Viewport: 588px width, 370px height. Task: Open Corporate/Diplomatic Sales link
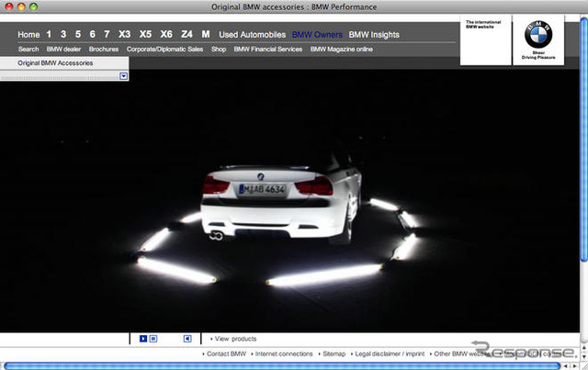point(164,49)
